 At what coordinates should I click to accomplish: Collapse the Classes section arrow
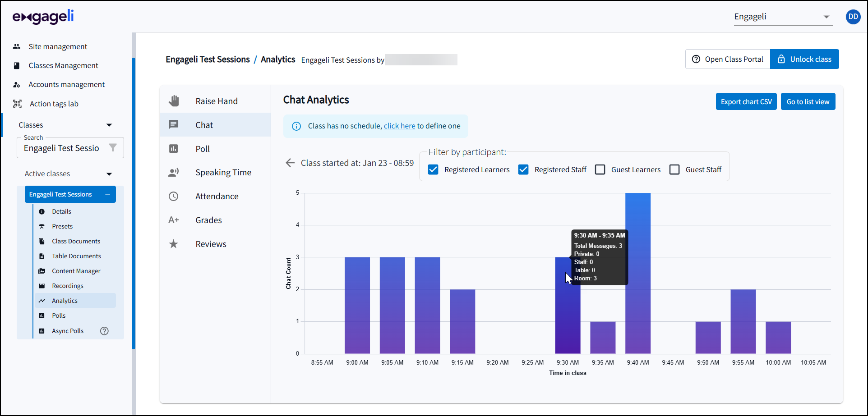(109, 125)
